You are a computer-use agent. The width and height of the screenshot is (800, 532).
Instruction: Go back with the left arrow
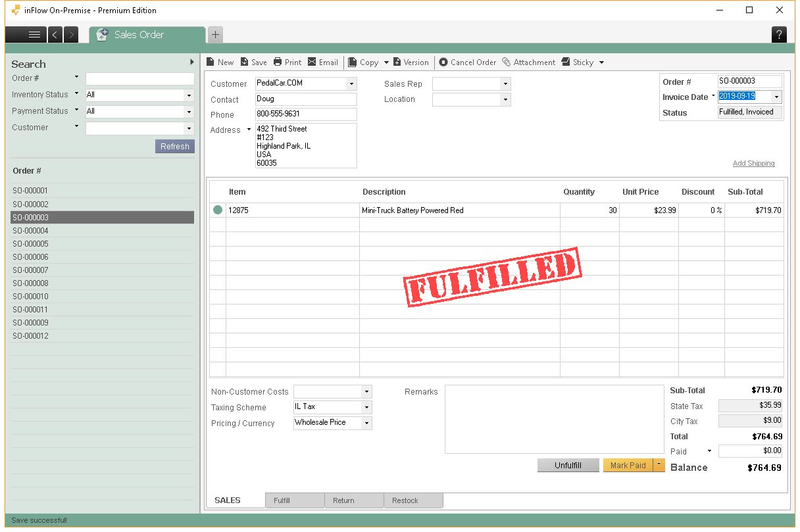55,35
